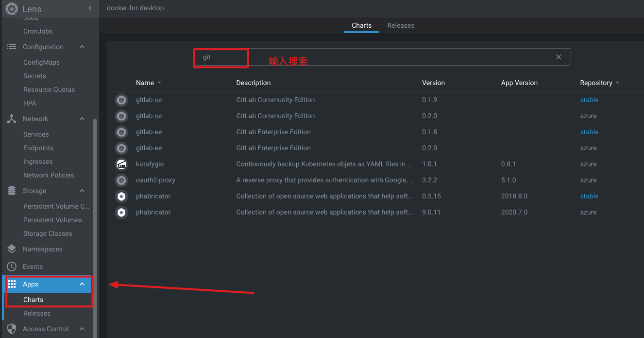Click the gitlab-ce 0.1.9 chart icon

point(121,100)
